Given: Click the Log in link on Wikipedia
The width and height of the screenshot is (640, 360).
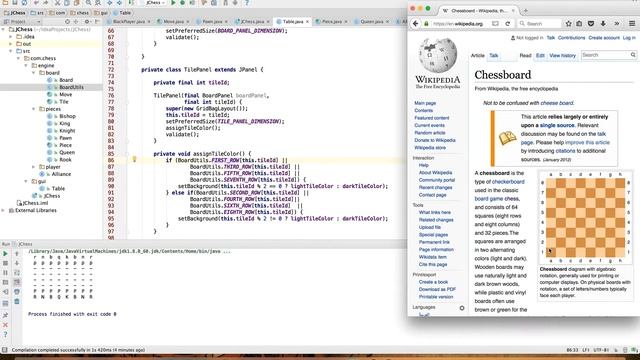Looking at the screenshot, I should (x=629, y=38).
